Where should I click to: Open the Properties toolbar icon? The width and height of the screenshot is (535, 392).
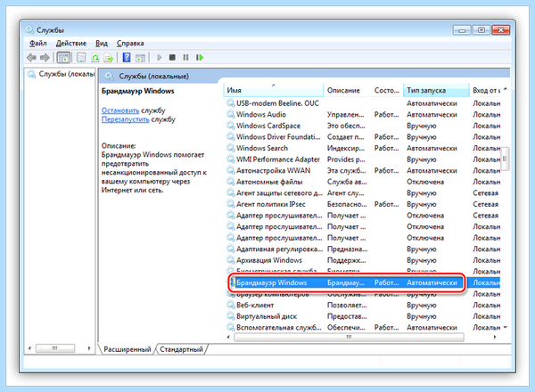coord(81,58)
